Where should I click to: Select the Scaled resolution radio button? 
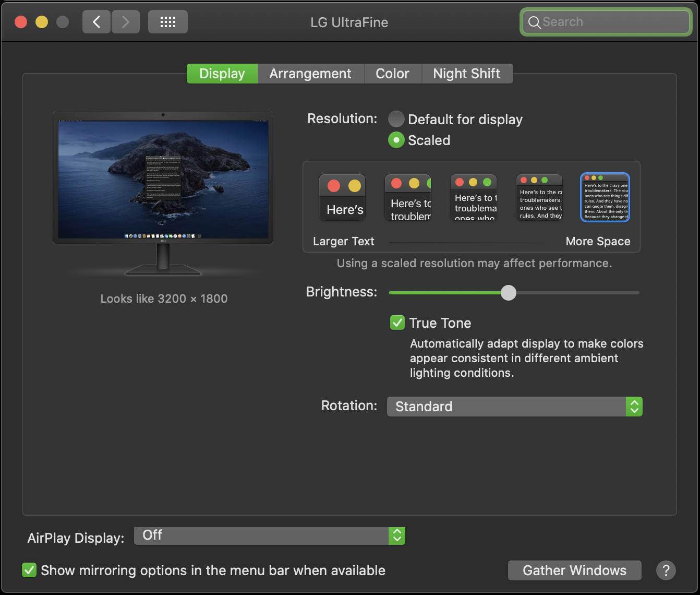(396, 140)
